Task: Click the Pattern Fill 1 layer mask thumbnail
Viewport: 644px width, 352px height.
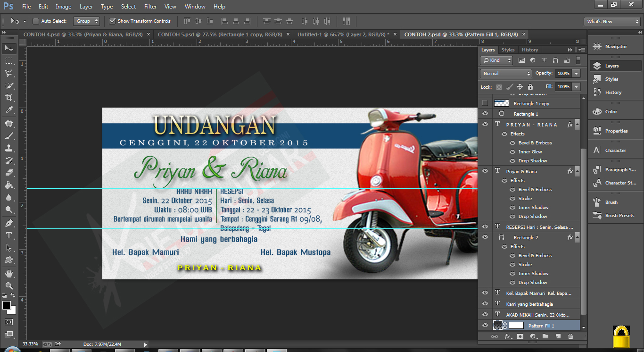Action: [516, 325]
